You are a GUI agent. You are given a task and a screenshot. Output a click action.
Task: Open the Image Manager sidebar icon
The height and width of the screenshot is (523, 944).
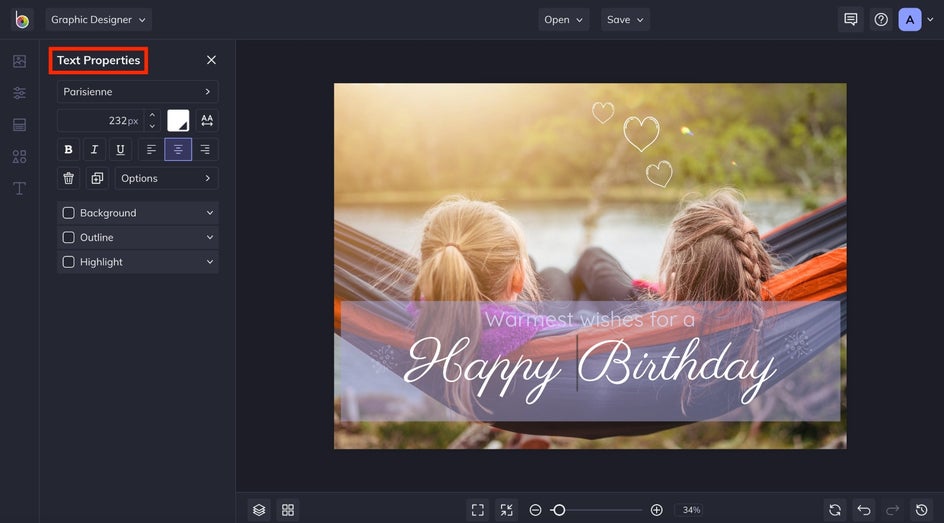(x=19, y=61)
